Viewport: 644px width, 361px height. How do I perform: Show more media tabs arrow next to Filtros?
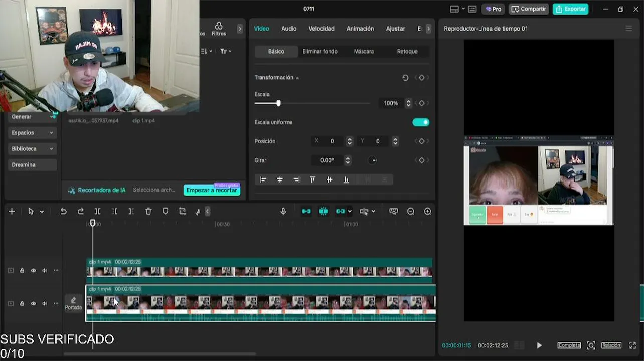[x=240, y=29]
